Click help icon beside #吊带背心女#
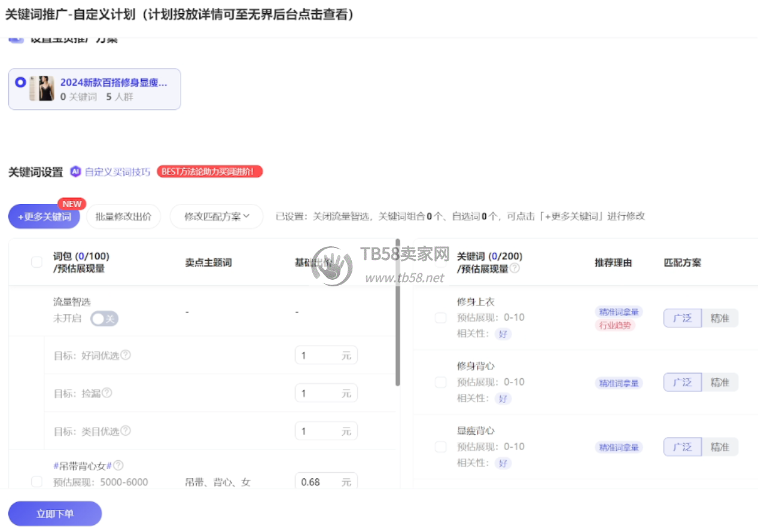The width and height of the screenshot is (758, 532). tap(118, 465)
